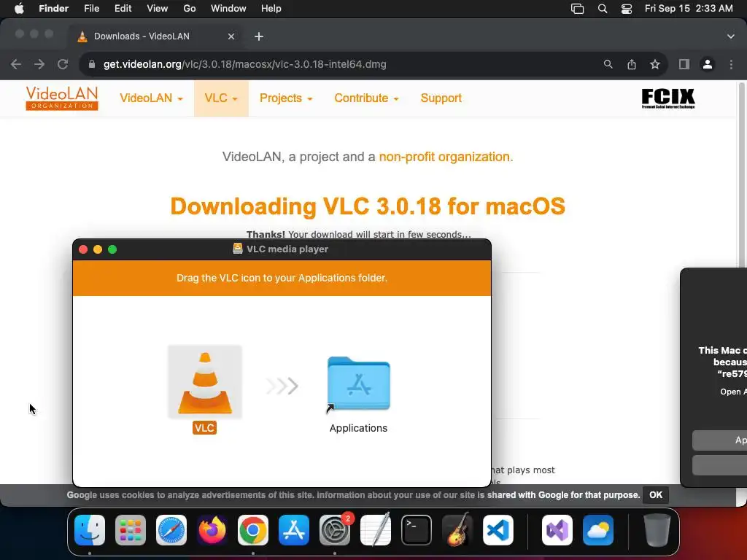The width and height of the screenshot is (747, 560).
Task: Open Chrome profile avatar
Action: point(708,64)
